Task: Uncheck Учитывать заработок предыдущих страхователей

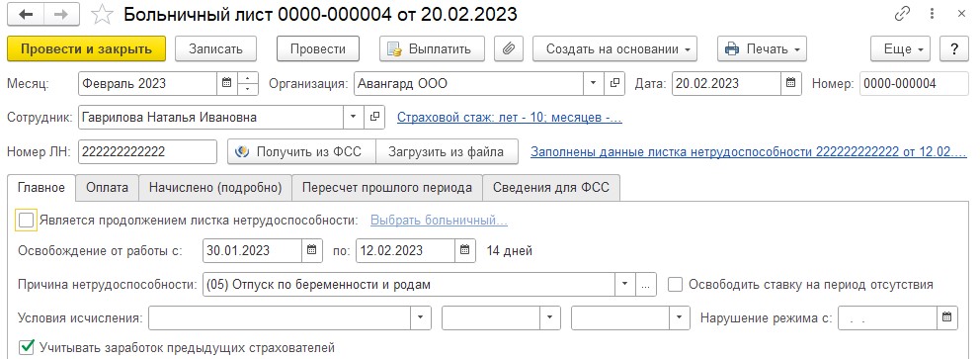Action: (x=27, y=347)
